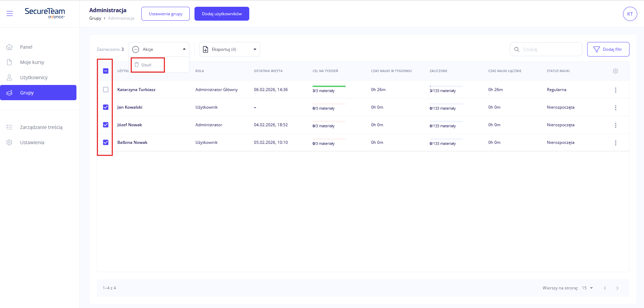Check the Katarzyna Turbiasz row checkbox
644x308 pixels.
tap(106, 90)
